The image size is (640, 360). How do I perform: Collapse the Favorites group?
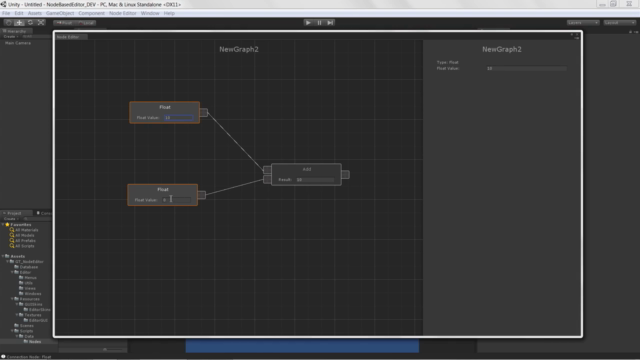3,224
